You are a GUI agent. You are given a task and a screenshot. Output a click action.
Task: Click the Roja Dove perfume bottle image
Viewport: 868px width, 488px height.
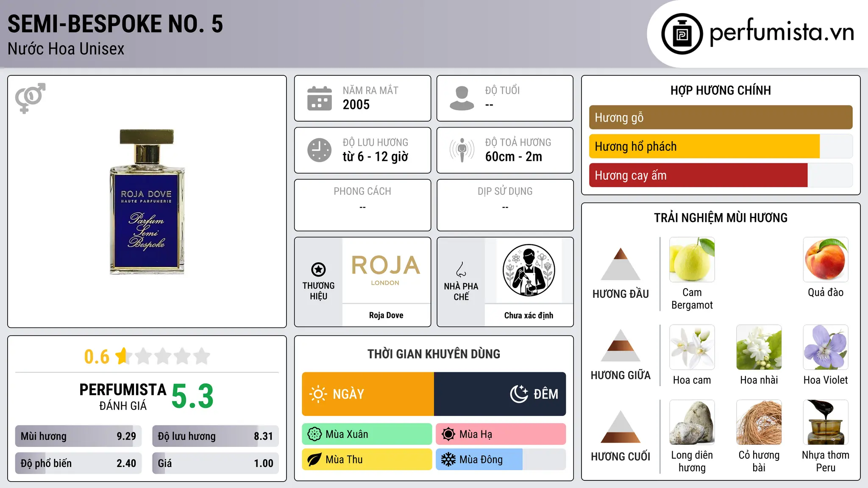(147, 202)
